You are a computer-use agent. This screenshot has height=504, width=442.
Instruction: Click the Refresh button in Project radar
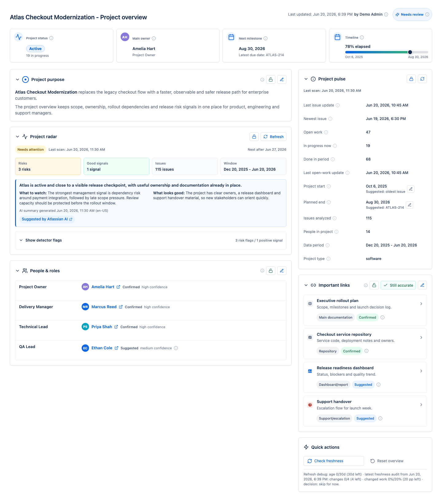273,137
